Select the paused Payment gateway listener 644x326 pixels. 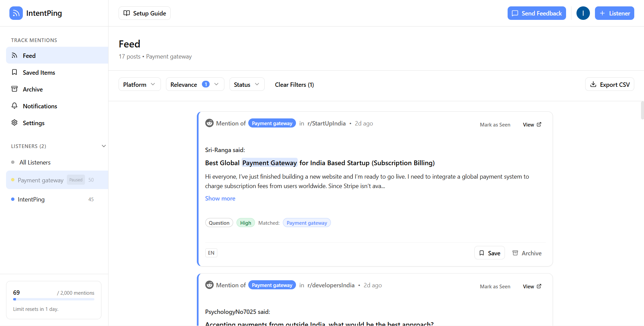point(40,180)
